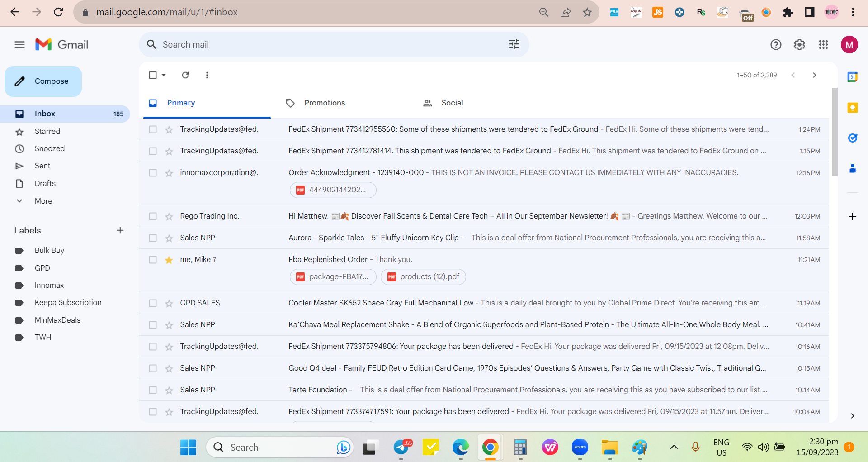Screen dimensions: 868x462
Task: Open the Snoozed folder
Action: [50, 148]
